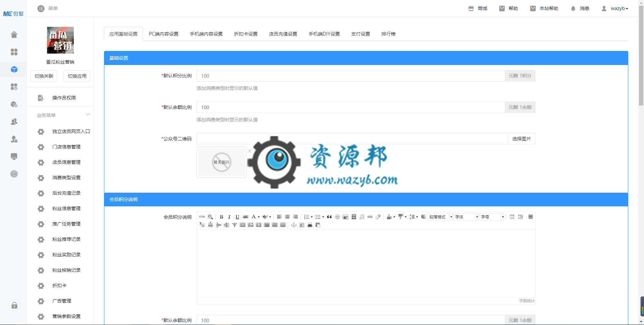Switch to 手机端内容设置 tab
This screenshot has height=325, width=644.
coord(206,34)
